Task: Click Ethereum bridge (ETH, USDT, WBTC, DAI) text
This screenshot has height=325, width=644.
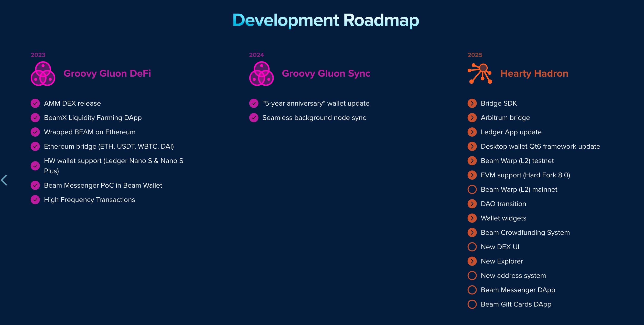Action: coord(109,146)
